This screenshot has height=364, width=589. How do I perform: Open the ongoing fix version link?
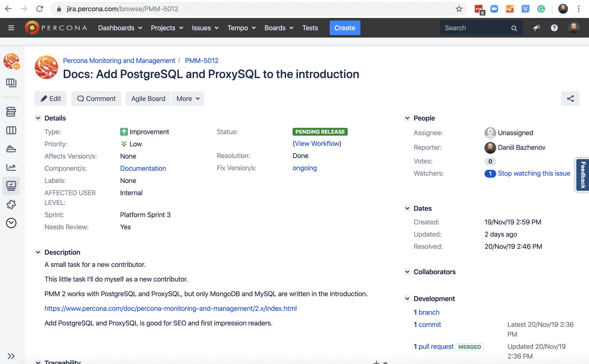[305, 168]
